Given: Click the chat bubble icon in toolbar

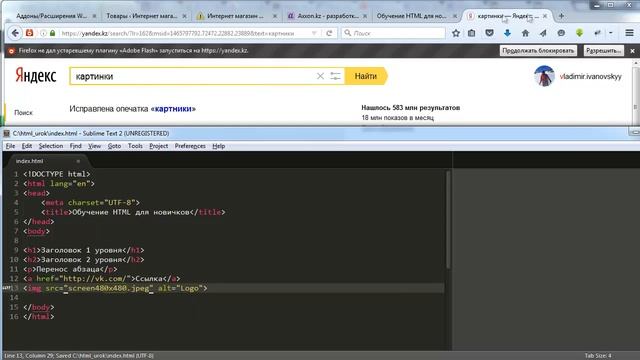Looking at the screenshot, I should click(561, 33).
